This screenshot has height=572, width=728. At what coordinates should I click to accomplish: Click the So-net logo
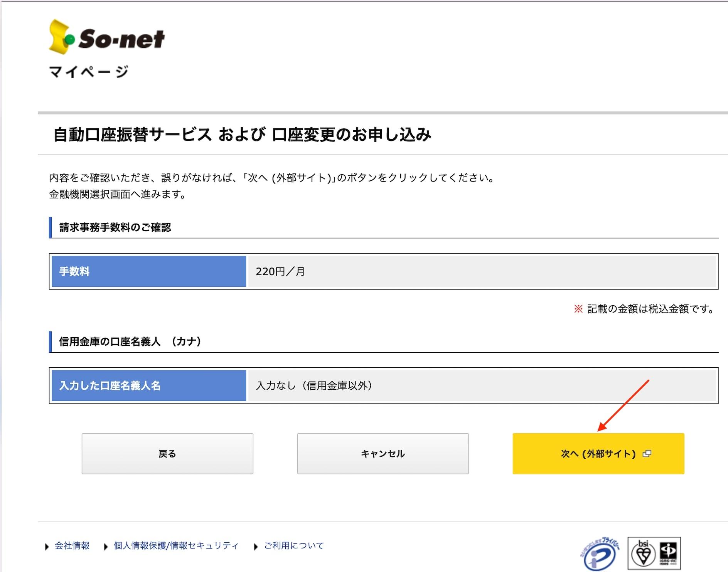click(106, 37)
